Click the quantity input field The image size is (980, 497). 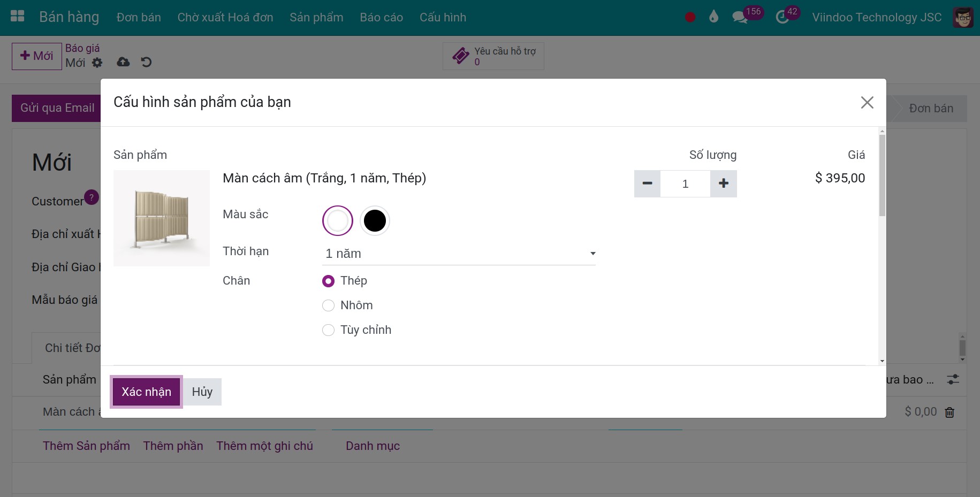685,183
